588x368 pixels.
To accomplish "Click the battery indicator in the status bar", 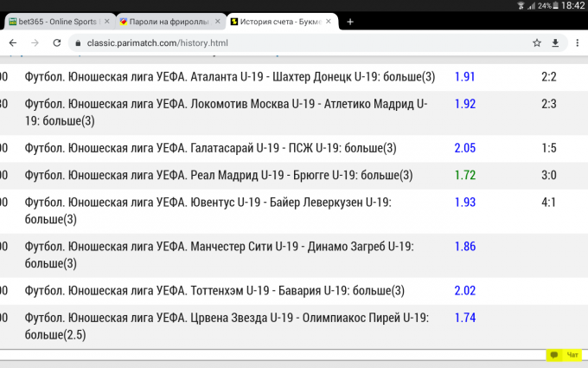I will click(x=556, y=5).
